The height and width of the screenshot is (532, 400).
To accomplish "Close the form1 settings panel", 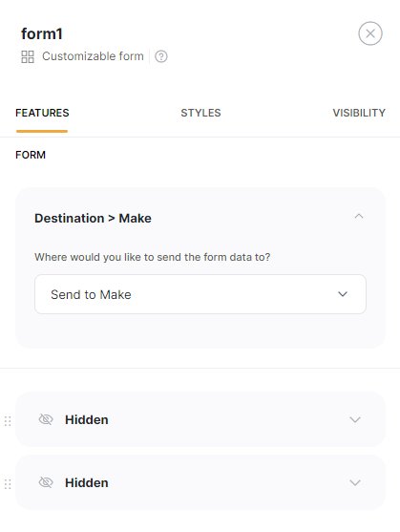I will pos(370,33).
